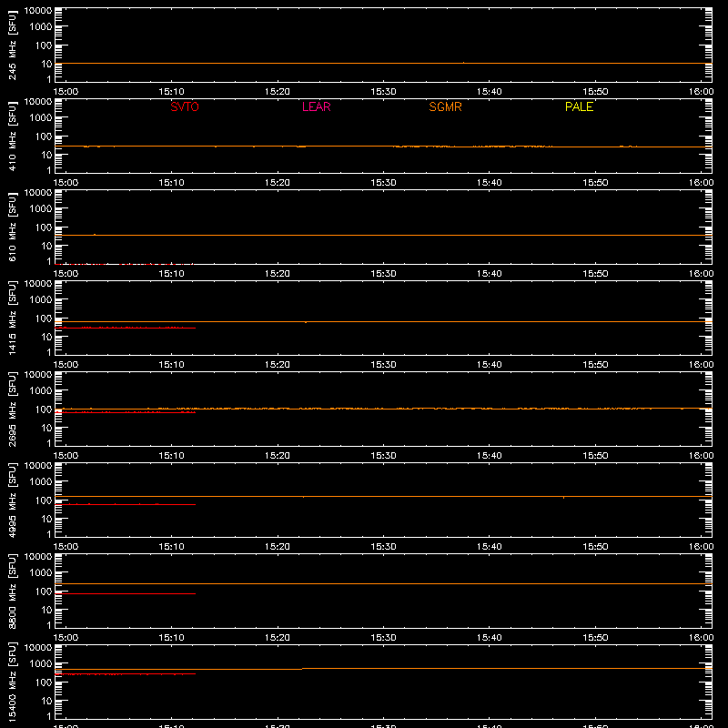The image size is (728, 728).
Task: Click 15:10 tick label under 245 MHz panel
Action: pyautogui.click(x=171, y=92)
